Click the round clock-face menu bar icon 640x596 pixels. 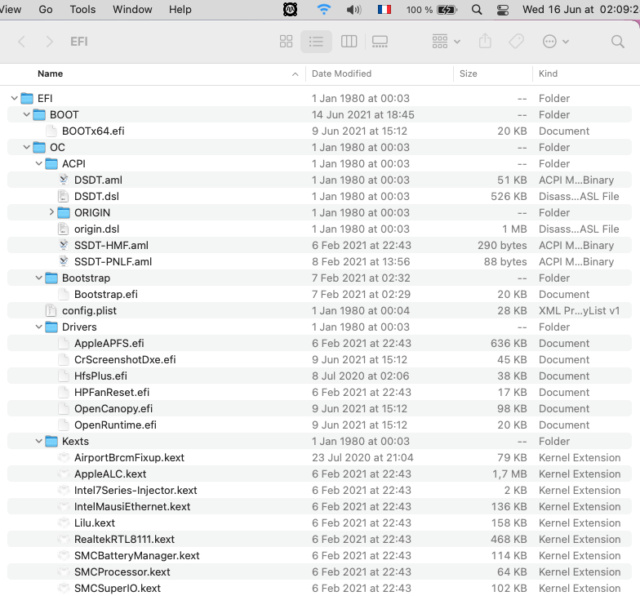pos(290,9)
